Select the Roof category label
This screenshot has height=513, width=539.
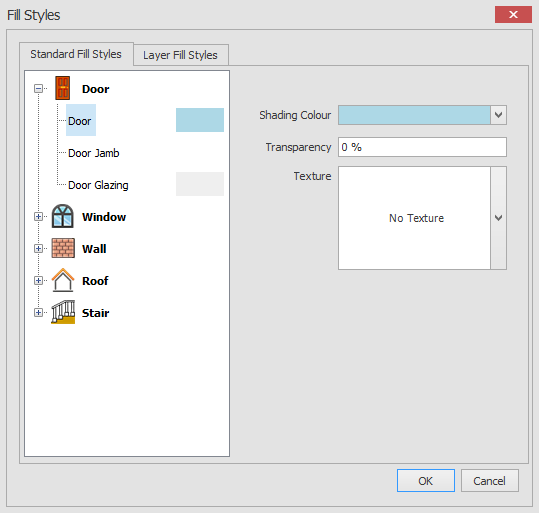[95, 281]
